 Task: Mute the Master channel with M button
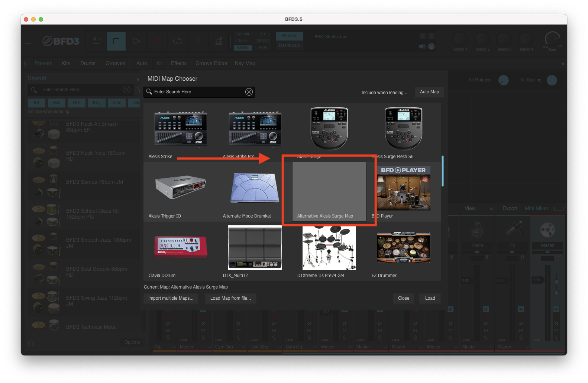(x=556, y=331)
